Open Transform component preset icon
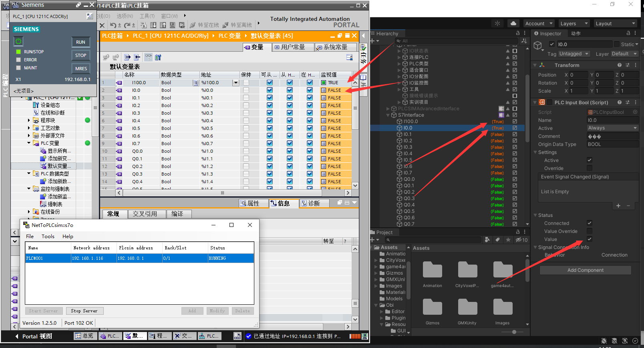The image size is (644, 348). tap(628, 65)
